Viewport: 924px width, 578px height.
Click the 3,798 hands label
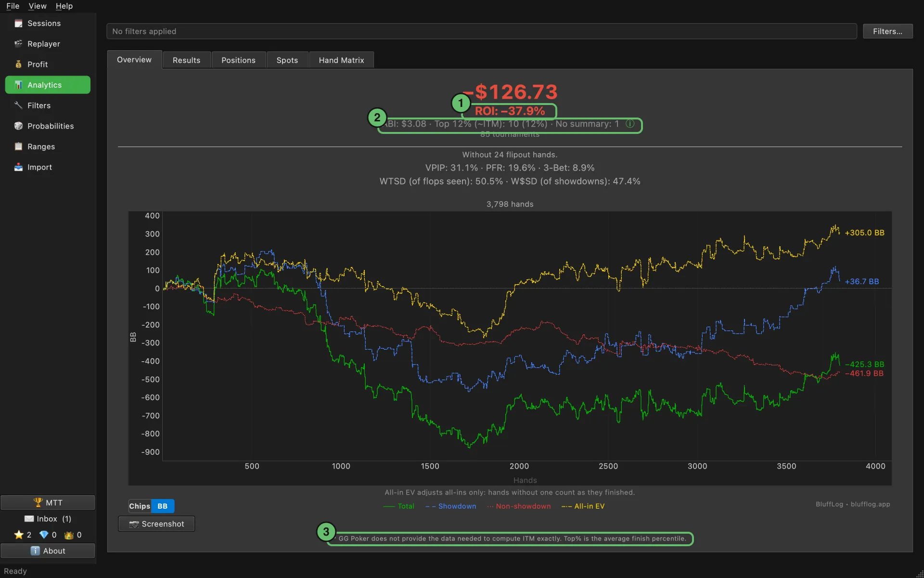click(x=510, y=204)
